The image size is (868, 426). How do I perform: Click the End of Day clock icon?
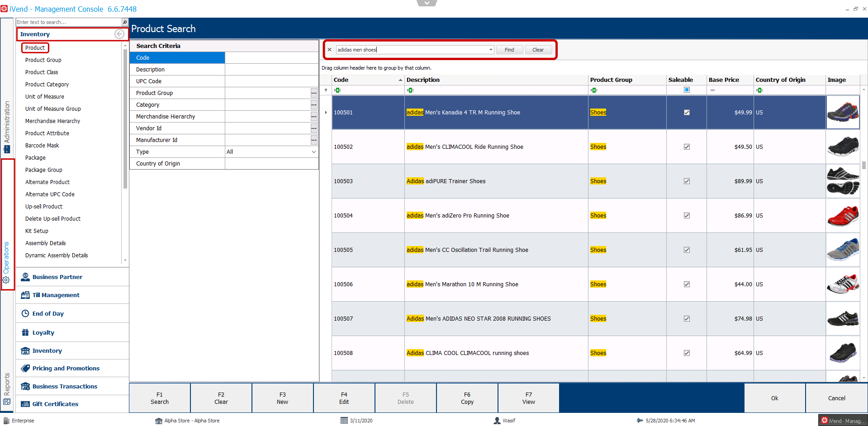click(x=25, y=313)
